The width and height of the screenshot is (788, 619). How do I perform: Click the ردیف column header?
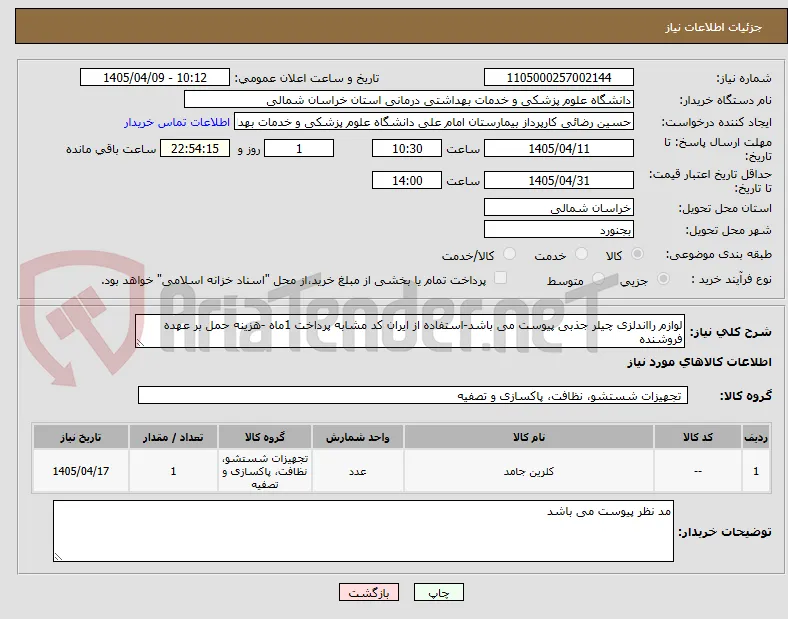click(x=756, y=437)
